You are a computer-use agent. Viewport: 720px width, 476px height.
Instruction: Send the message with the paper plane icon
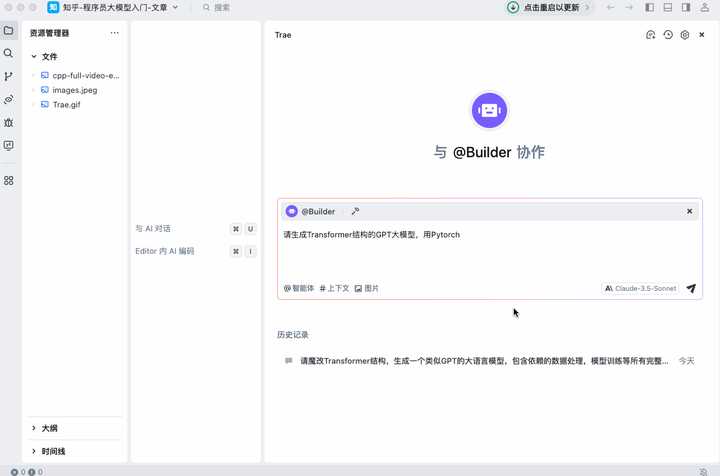point(691,288)
